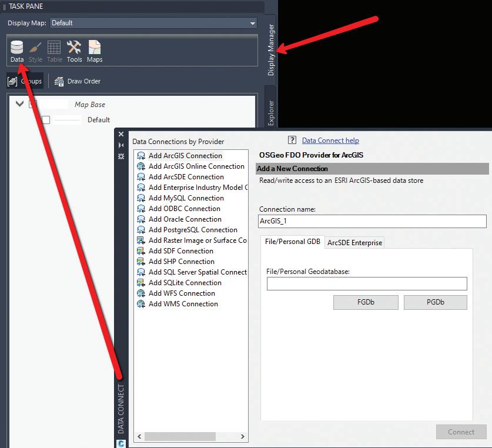
Task: Select the Add SQLite Connection icon
Action: tap(141, 283)
